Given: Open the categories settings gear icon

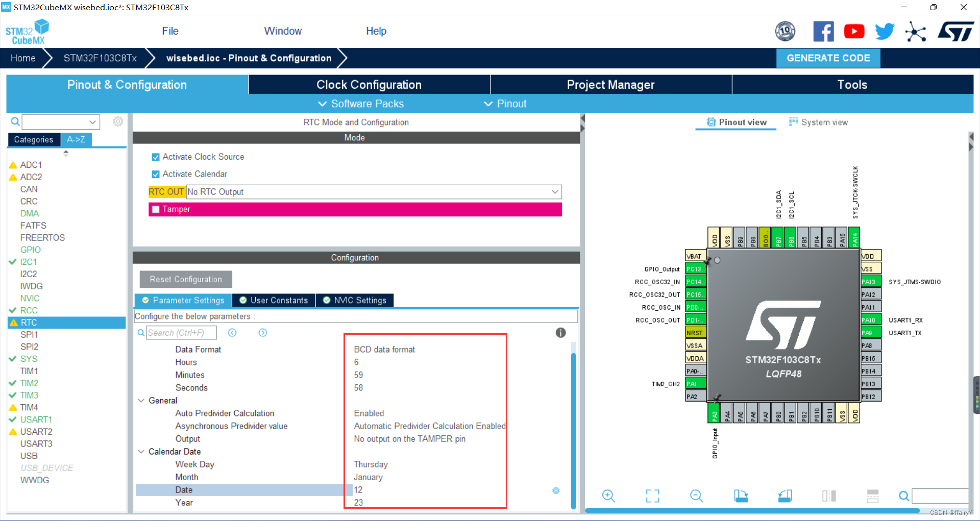Looking at the screenshot, I should click(x=118, y=121).
